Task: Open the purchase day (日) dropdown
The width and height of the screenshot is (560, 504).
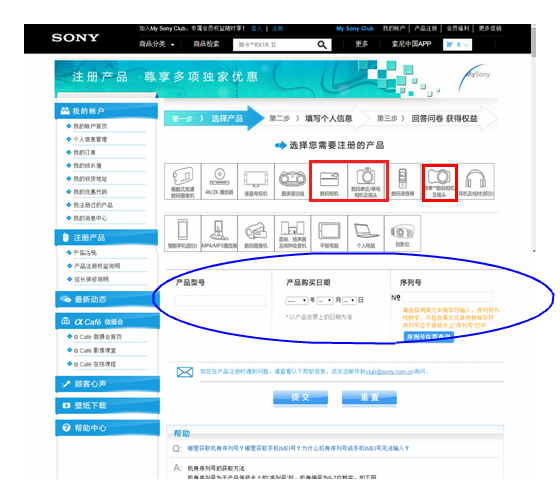Action: [x=349, y=300]
